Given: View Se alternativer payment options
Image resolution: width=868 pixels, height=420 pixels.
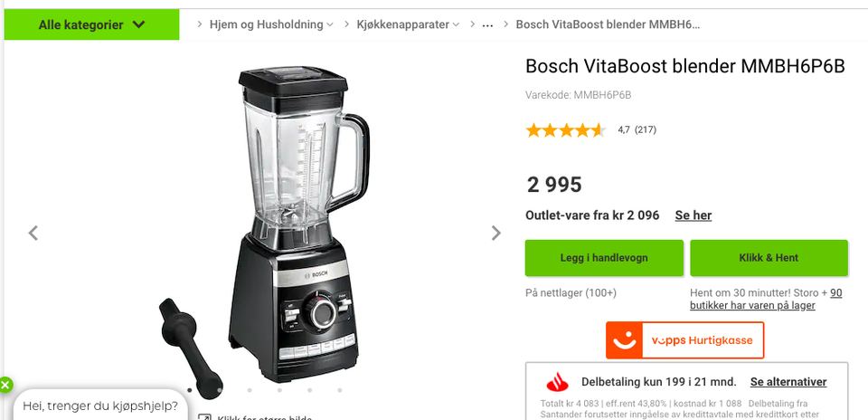Looking at the screenshot, I should point(788,382).
